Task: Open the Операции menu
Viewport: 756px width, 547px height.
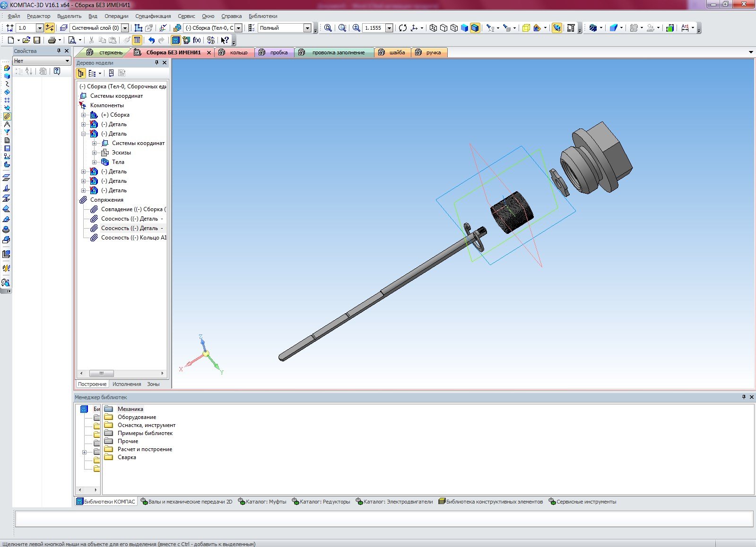Action: point(116,16)
